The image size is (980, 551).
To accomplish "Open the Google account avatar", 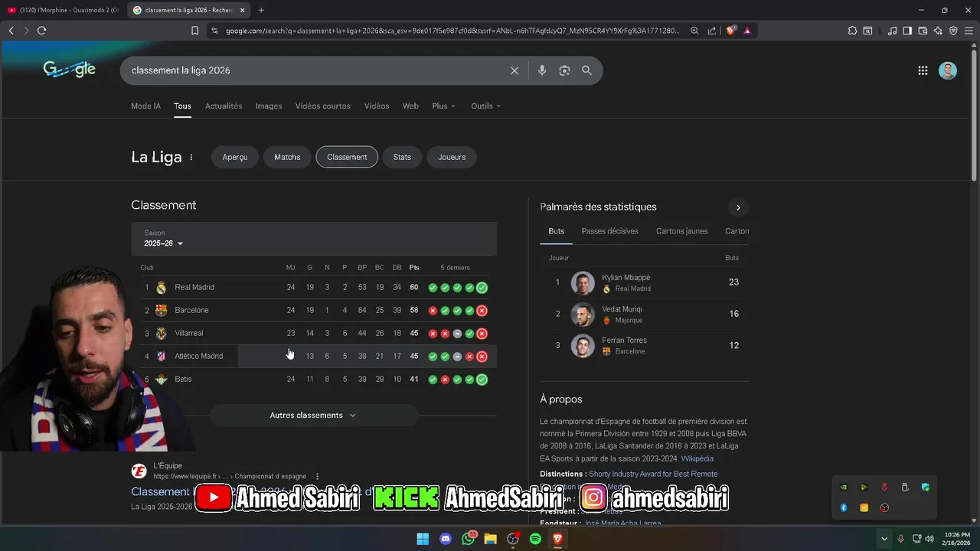I will point(948,70).
